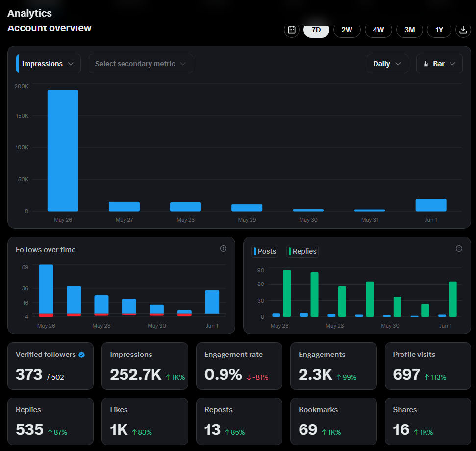This screenshot has width=476, height=451.
Task: Open the Verified followers card
Action: click(50, 366)
